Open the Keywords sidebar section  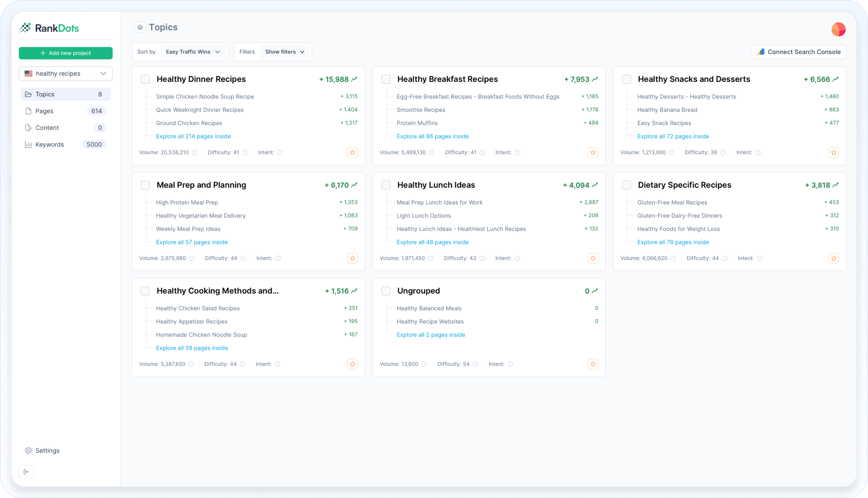tap(50, 145)
